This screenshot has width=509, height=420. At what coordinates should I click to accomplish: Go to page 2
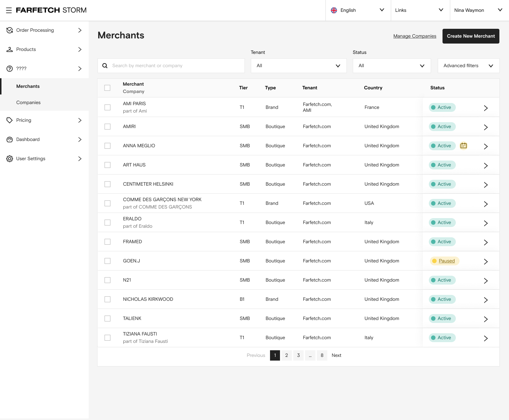pyautogui.click(x=287, y=355)
